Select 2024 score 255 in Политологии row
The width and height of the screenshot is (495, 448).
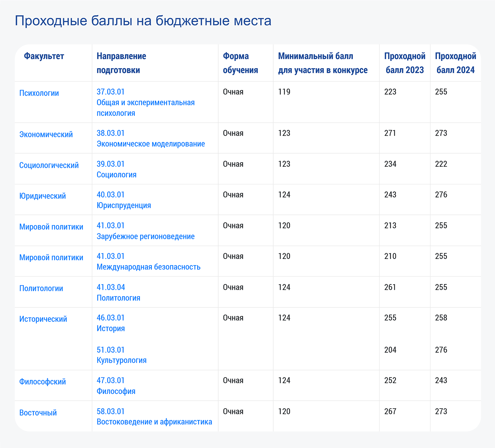pyautogui.click(x=441, y=288)
